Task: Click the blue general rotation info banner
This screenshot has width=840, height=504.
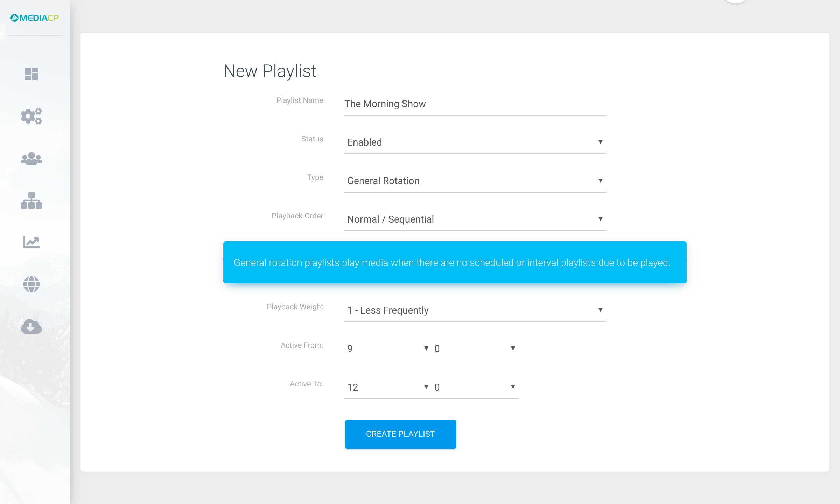Action: [455, 262]
